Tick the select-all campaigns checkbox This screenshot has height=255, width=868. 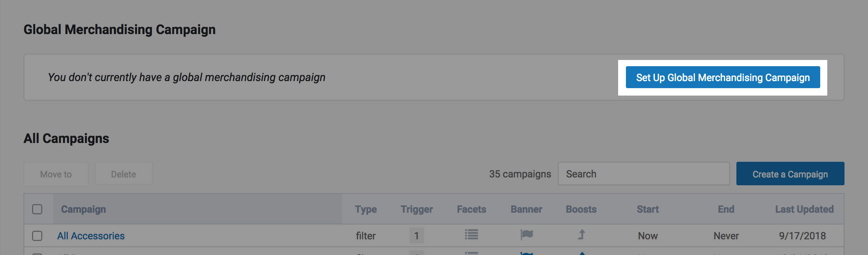click(37, 209)
